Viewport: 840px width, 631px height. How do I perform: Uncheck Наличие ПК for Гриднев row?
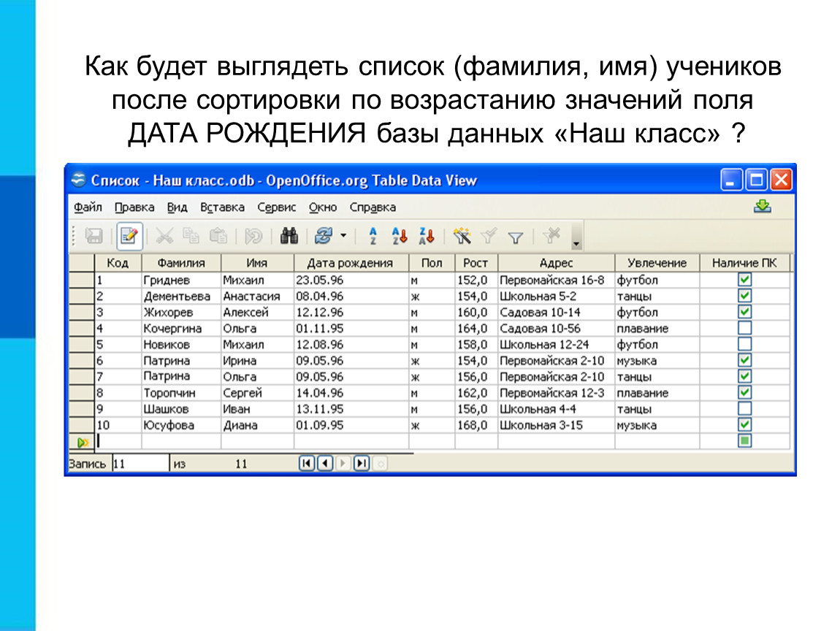744,279
